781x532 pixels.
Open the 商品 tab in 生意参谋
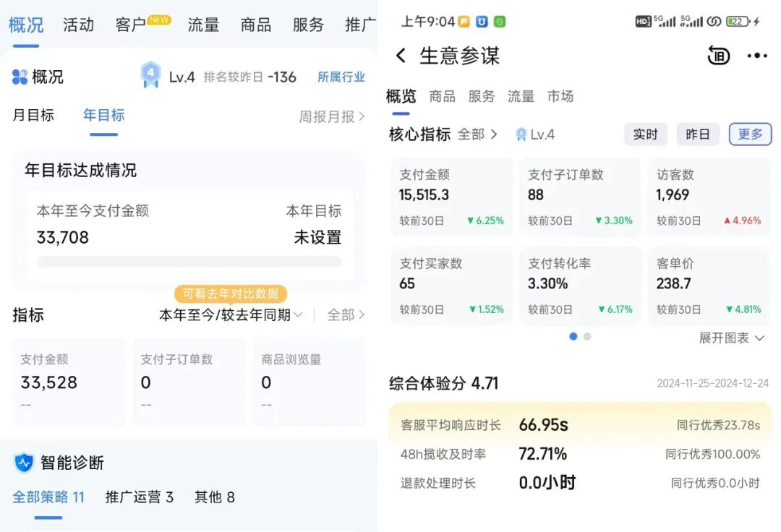click(x=443, y=96)
